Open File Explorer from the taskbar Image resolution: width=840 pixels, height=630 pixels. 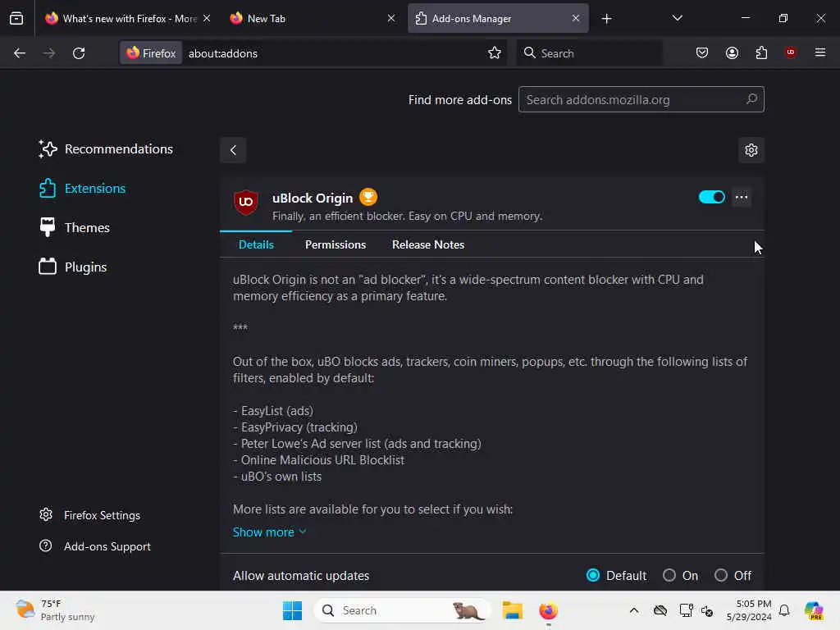[512, 610]
